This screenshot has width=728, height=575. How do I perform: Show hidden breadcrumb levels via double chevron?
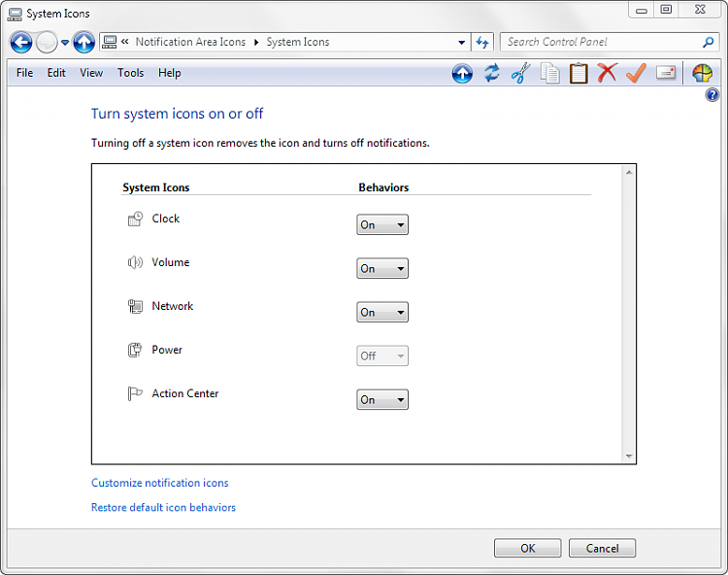click(124, 42)
